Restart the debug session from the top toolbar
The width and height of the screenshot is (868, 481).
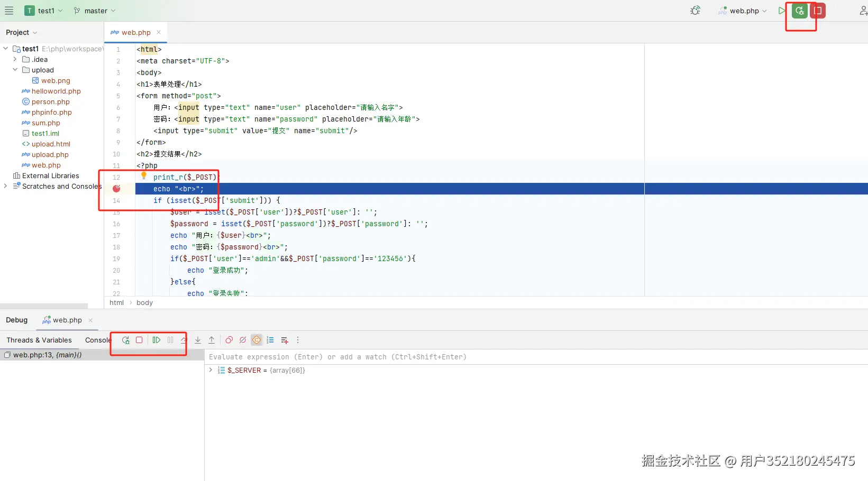point(800,11)
